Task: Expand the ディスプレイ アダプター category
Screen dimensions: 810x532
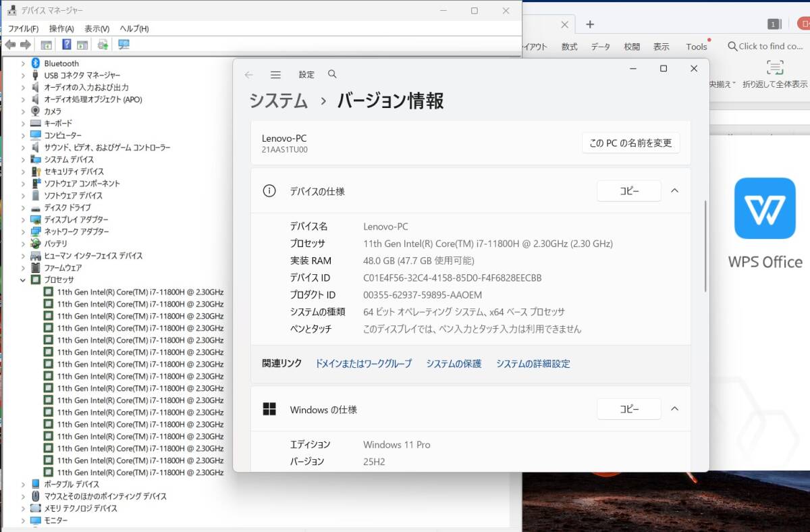Action: click(x=24, y=219)
